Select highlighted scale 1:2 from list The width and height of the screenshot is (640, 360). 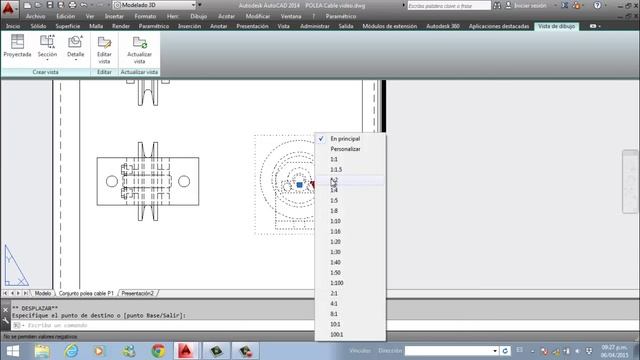click(x=350, y=180)
